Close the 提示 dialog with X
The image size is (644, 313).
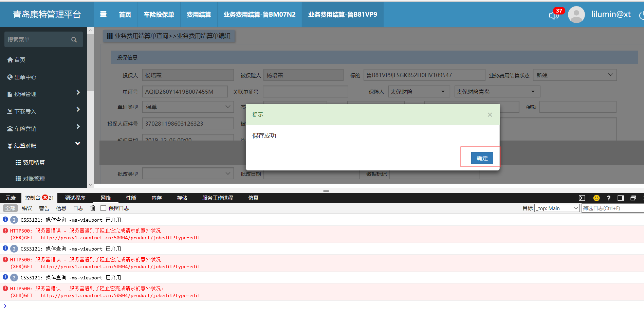pos(490,115)
